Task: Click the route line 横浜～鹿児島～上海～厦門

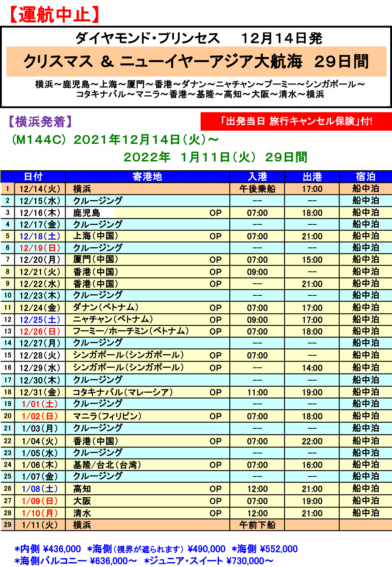Action: tap(200, 84)
